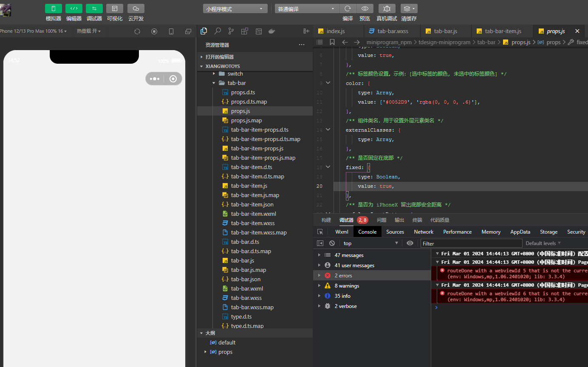The width and height of the screenshot is (588, 367).
Task: Switch to the index.js editor tab
Action: coord(339,31)
